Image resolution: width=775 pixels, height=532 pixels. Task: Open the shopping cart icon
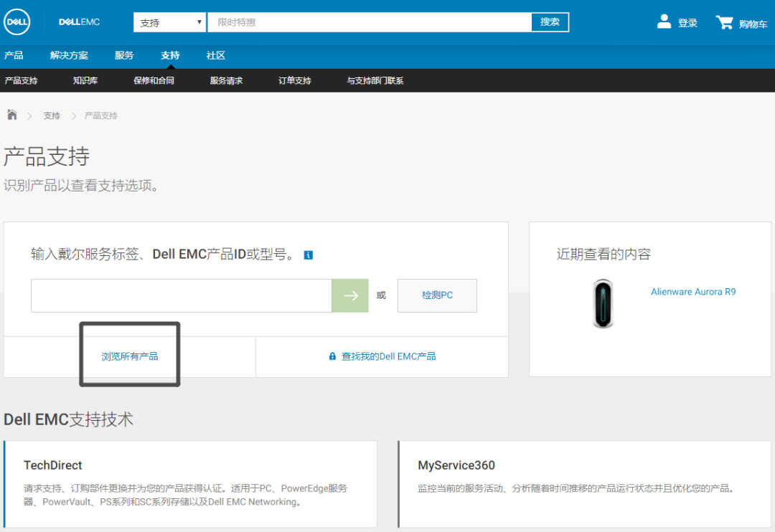724,22
